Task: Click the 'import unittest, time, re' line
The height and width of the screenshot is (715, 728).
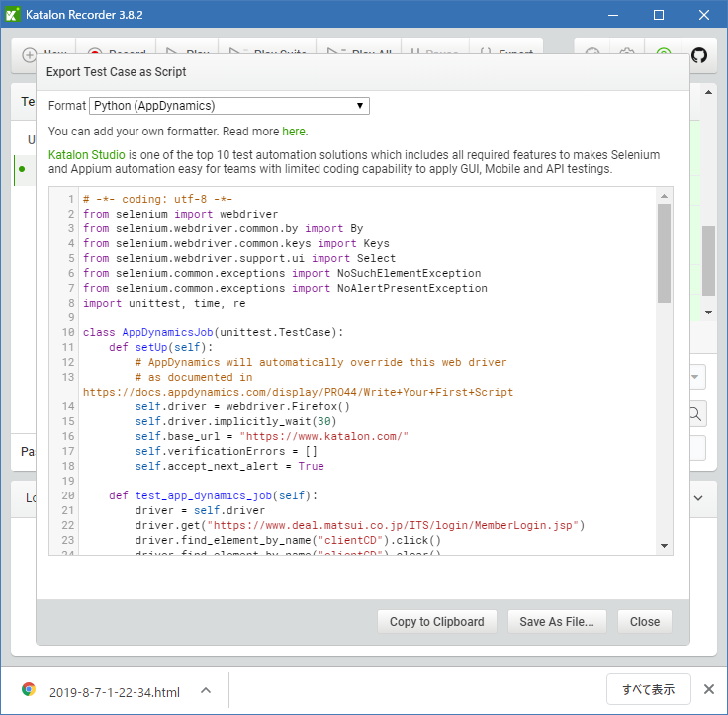Action: point(164,304)
